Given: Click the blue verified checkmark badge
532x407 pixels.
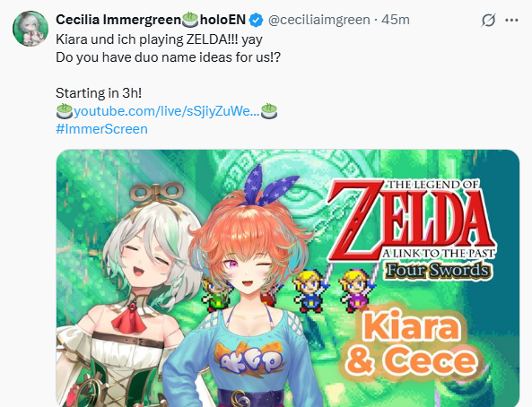Looking at the screenshot, I should tap(257, 20).
